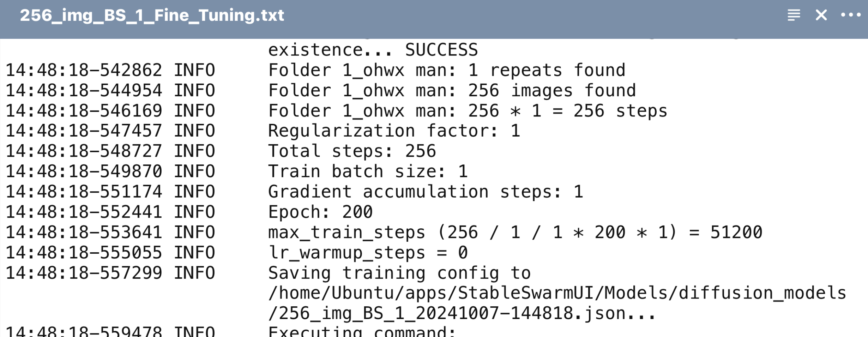Click the max_train_steps result 51200
The image size is (868, 337).
(736, 233)
